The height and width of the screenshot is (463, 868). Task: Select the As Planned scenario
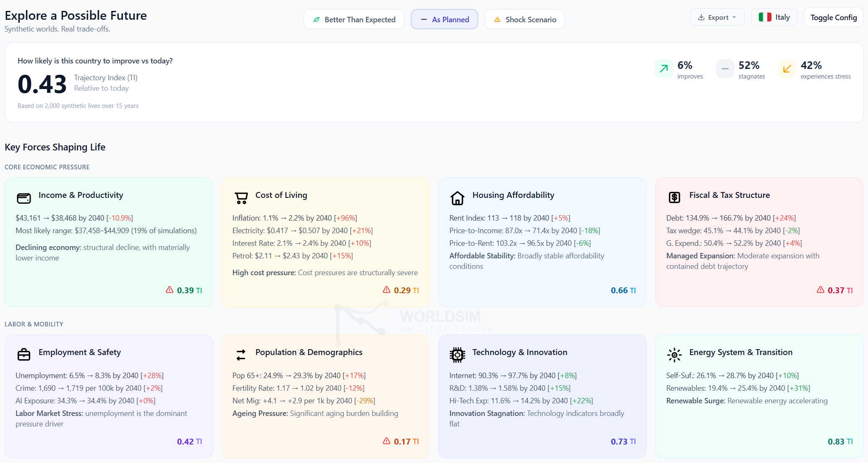click(444, 19)
